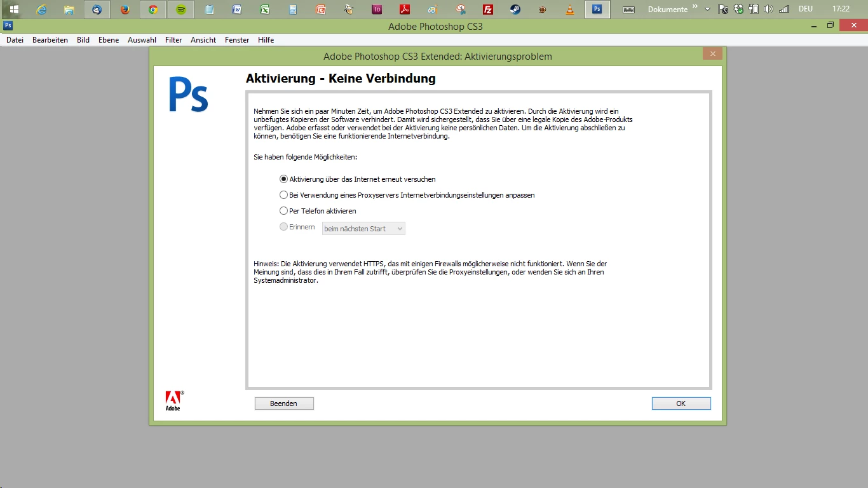Open the network signal tray icon
This screenshot has width=868, height=488.
click(x=784, y=10)
